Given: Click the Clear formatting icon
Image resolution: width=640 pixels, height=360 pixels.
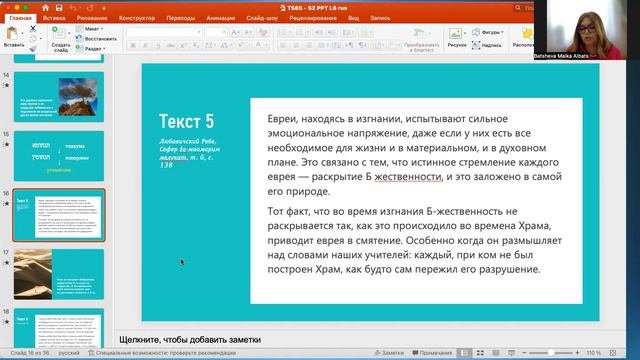Looking at the screenshot, I should (263, 32).
